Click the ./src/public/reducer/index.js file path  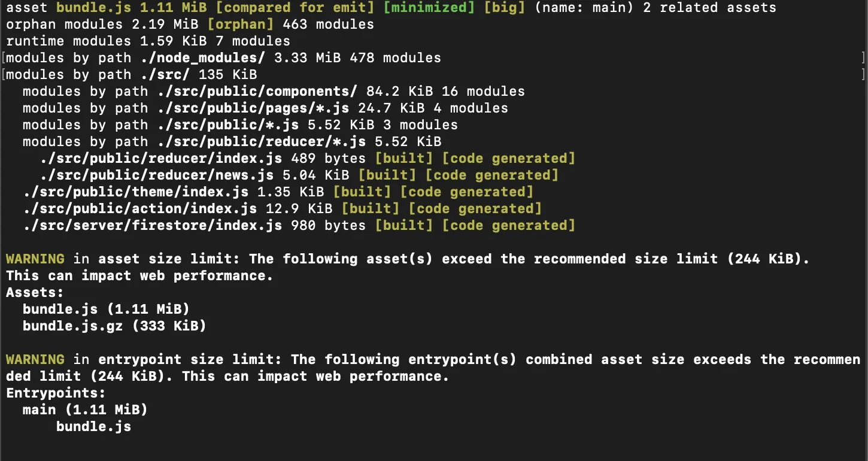point(162,159)
